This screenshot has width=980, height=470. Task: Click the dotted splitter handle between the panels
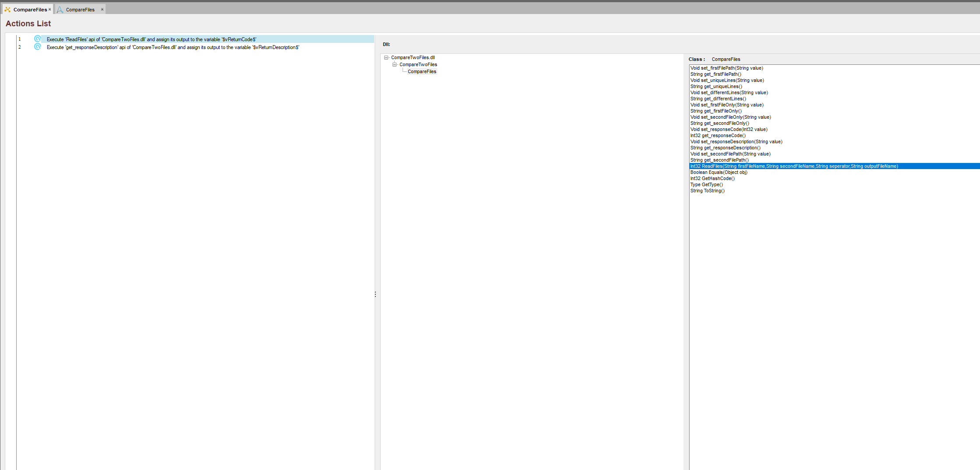coord(375,294)
